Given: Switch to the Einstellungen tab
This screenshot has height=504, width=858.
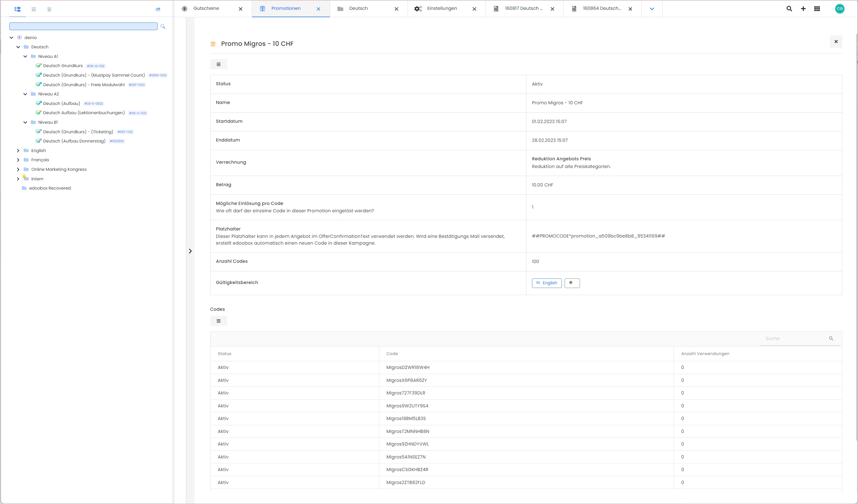Looking at the screenshot, I should click(441, 9).
